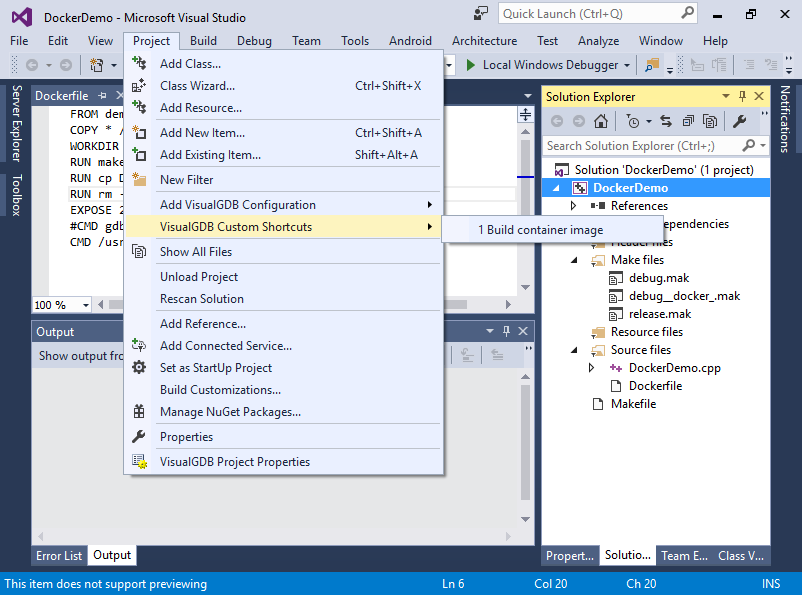Click the VisualGDB Project Properties icon

coord(139,461)
